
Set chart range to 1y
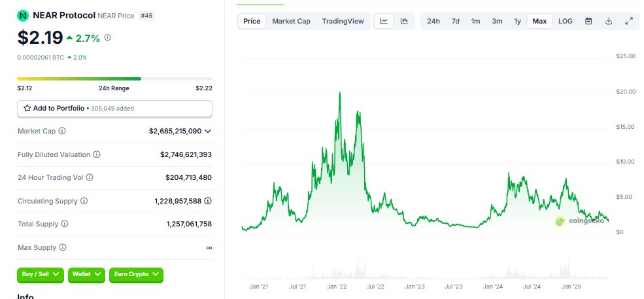point(518,21)
